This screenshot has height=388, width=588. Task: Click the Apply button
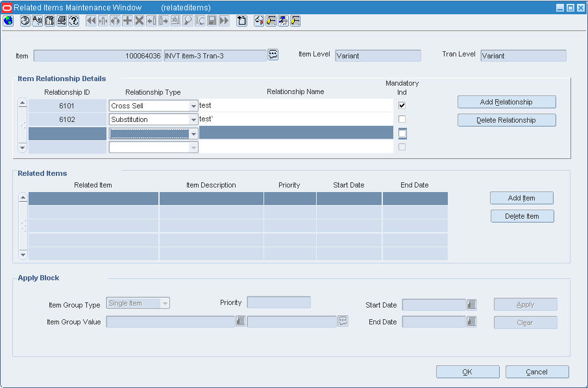pyautogui.click(x=526, y=304)
